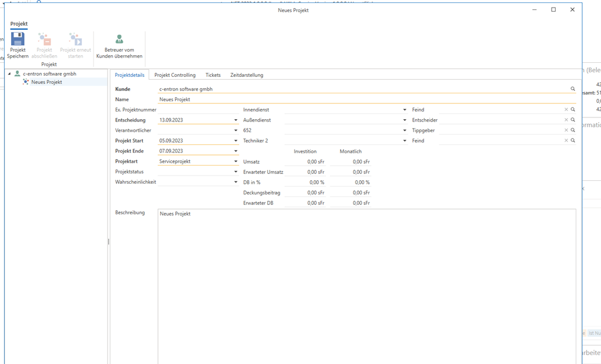Select Neues Projekt in the tree
The image size is (601, 364).
(x=46, y=82)
